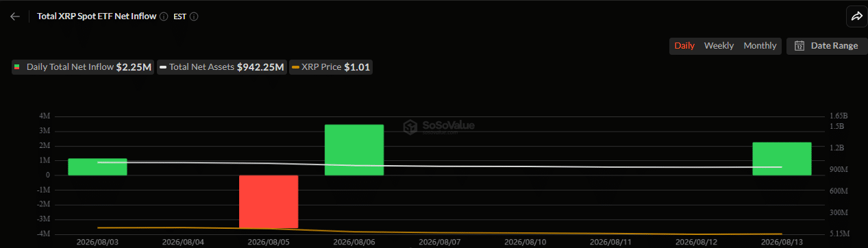Screen dimensions: 868x248
Task: Toggle Daily Total Net Inflow legend series
Action: tap(82, 67)
